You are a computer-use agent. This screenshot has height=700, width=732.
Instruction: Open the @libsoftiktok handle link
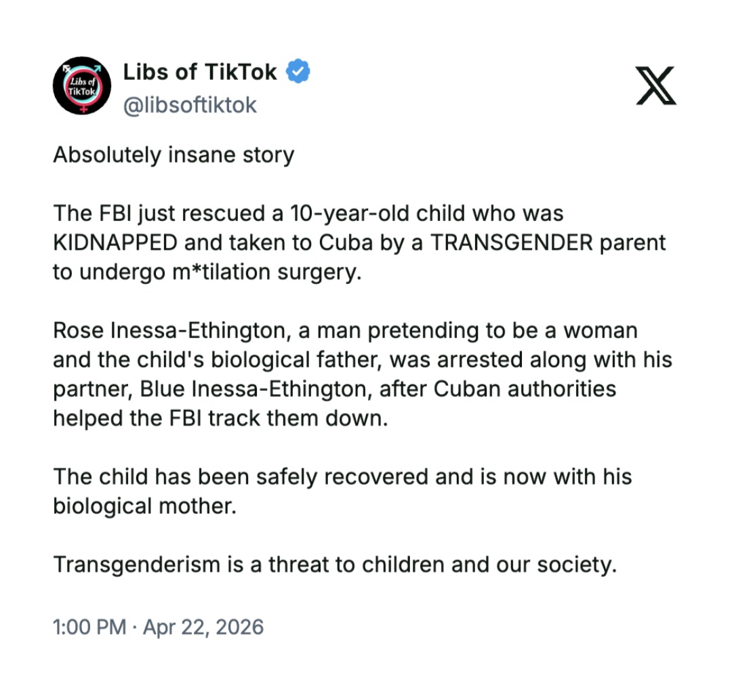(190, 105)
